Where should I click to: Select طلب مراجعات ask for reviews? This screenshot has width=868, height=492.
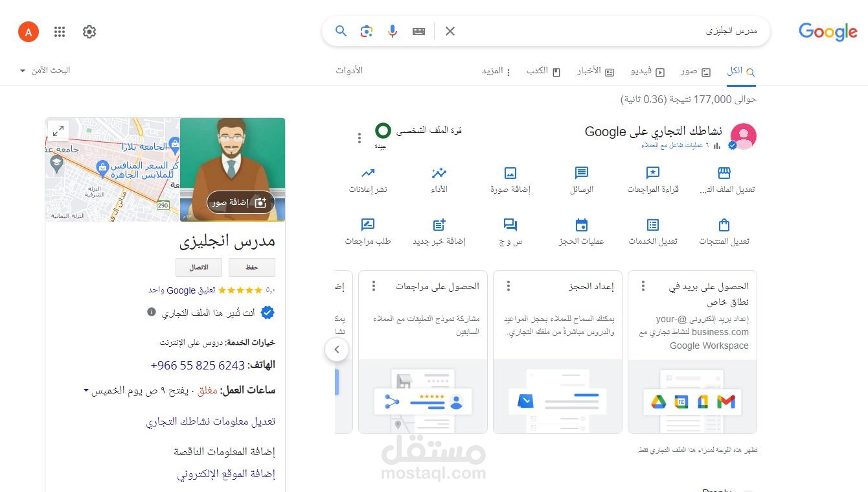368,232
